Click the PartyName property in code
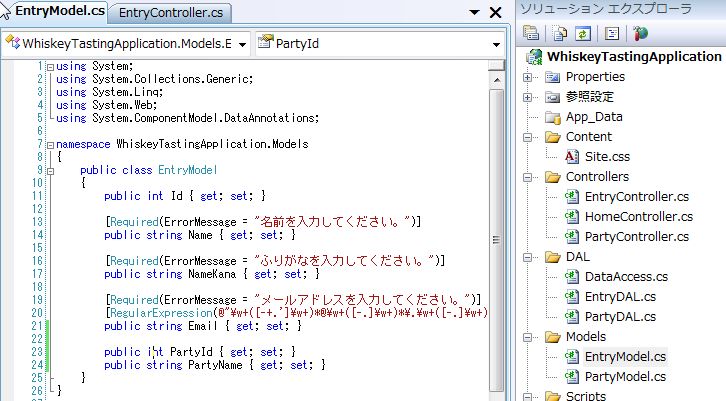 (215, 365)
